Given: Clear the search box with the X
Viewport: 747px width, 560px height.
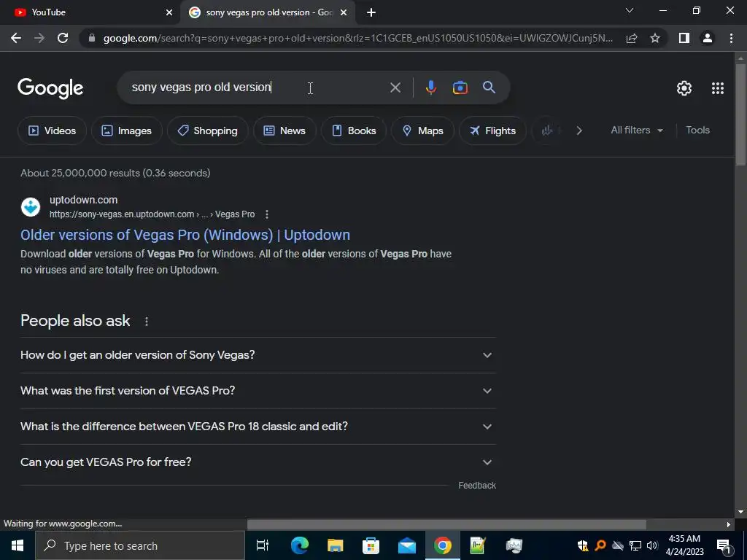Looking at the screenshot, I should point(395,87).
